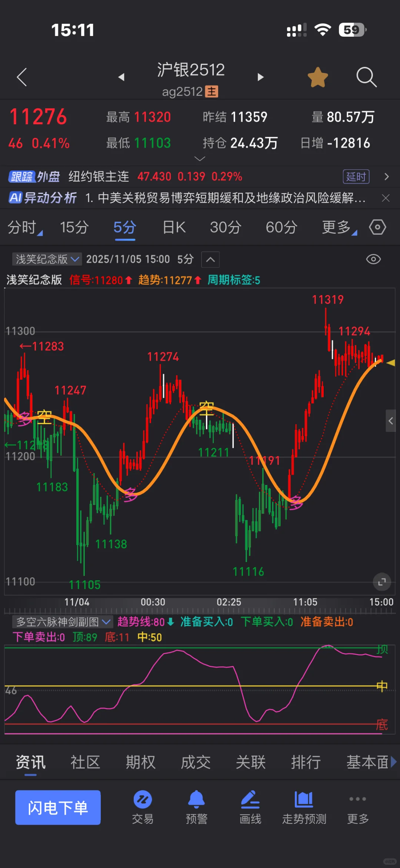Image resolution: width=400 pixels, height=868 pixels.
Task: Click the 中:50 indicator value
Action: [150, 637]
